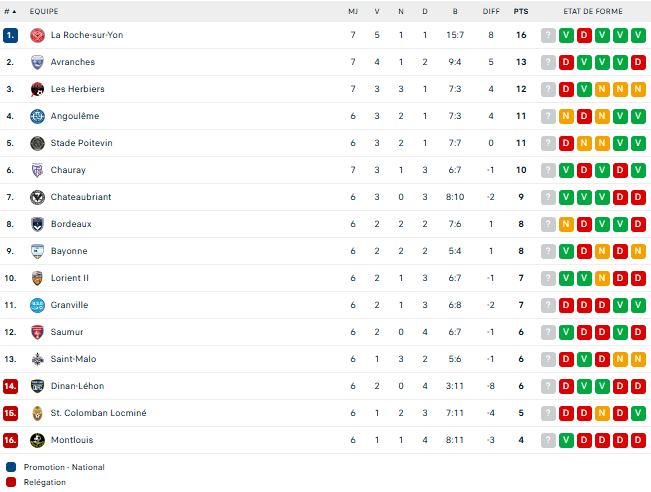
Task: Sort the table by PTS column
Action: (x=520, y=11)
